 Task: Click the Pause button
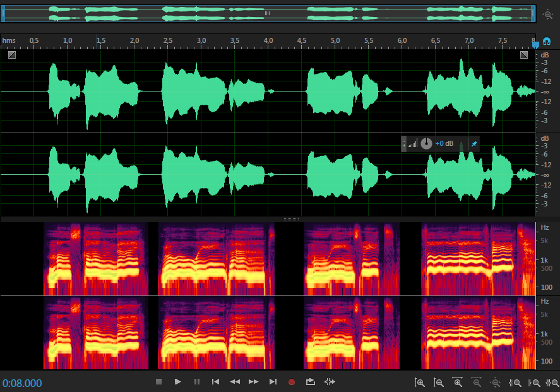click(197, 382)
